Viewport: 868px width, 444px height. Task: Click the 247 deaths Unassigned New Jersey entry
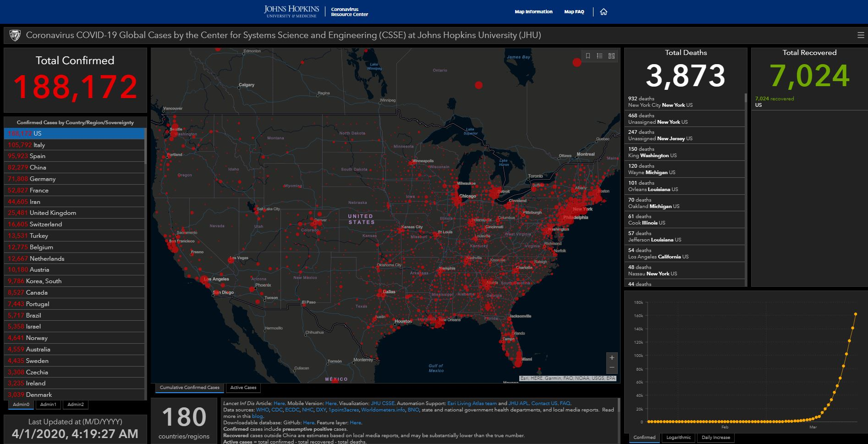(x=685, y=135)
